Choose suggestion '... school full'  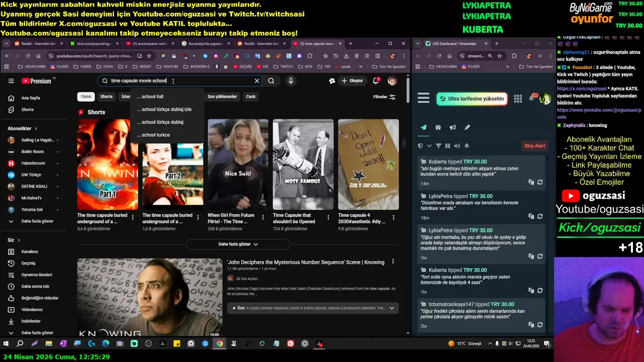pyautogui.click(x=168, y=97)
